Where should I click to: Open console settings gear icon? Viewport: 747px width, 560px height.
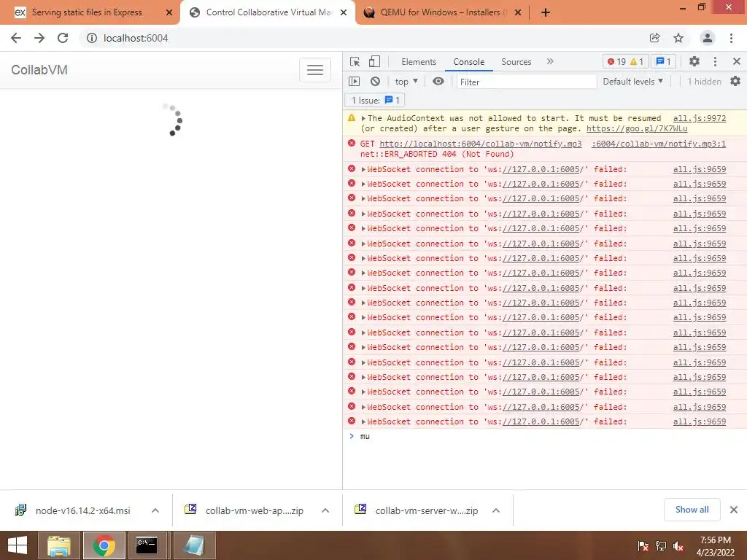coord(735,82)
